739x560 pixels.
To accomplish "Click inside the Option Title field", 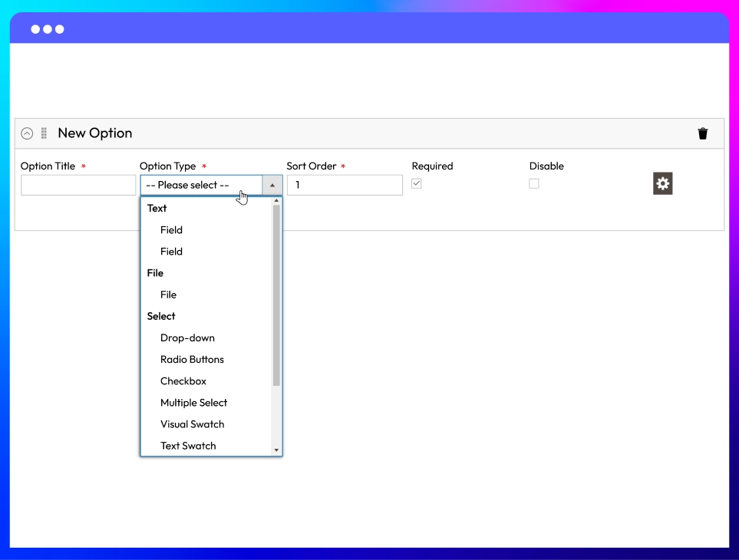I will tap(78, 185).
